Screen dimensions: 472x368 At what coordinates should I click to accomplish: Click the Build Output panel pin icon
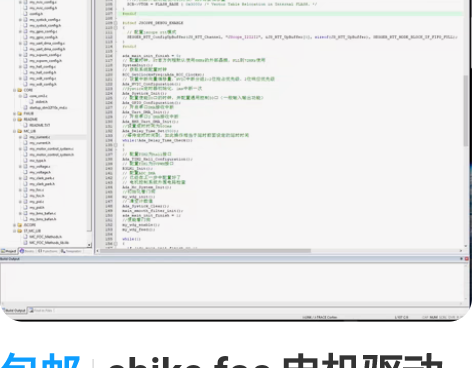pyautogui.click(x=461, y=259)
